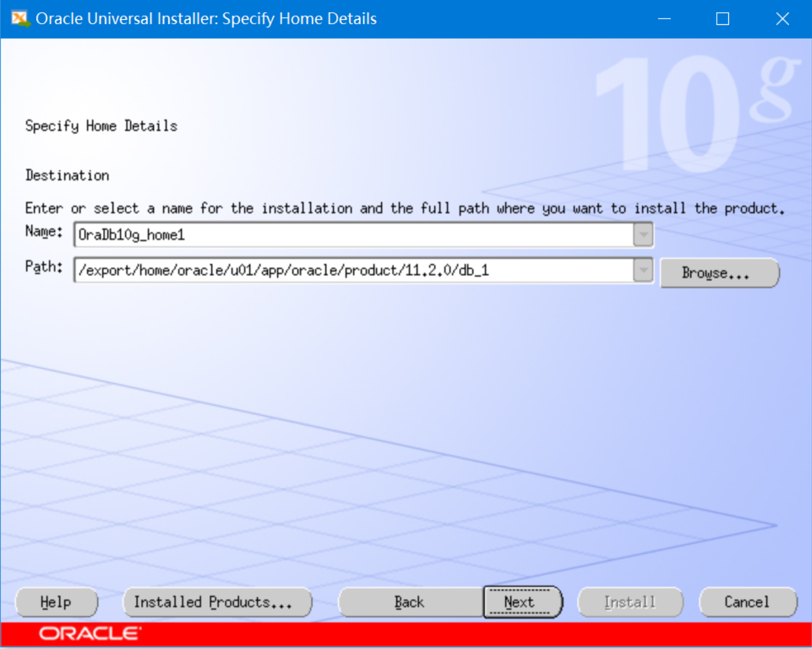Image resolution: width=812 pixels, height=649 pixels.
Task: Click the 'Destination' section label
Action: point(67,175)
